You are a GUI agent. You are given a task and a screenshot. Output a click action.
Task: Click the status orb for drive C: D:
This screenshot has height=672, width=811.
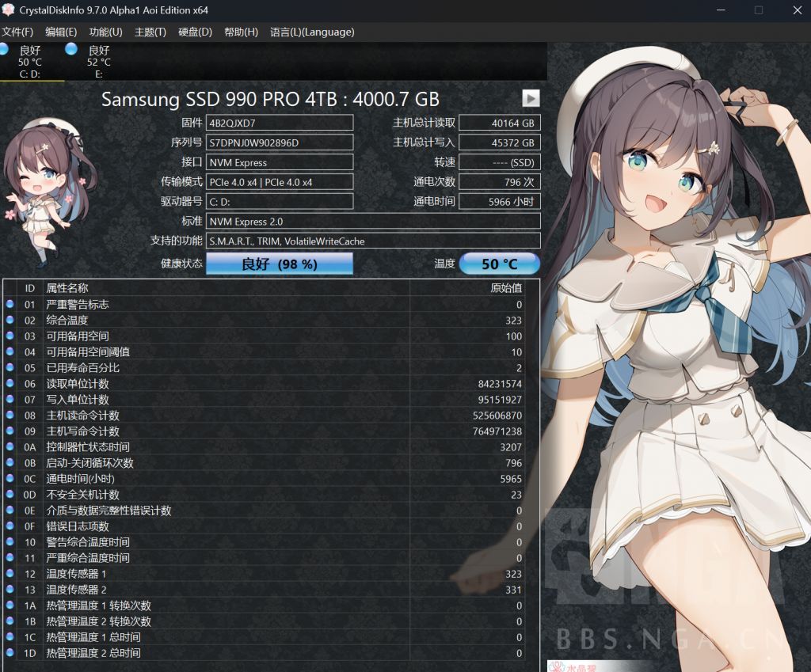pyautogui.click(x=4, y=50)
